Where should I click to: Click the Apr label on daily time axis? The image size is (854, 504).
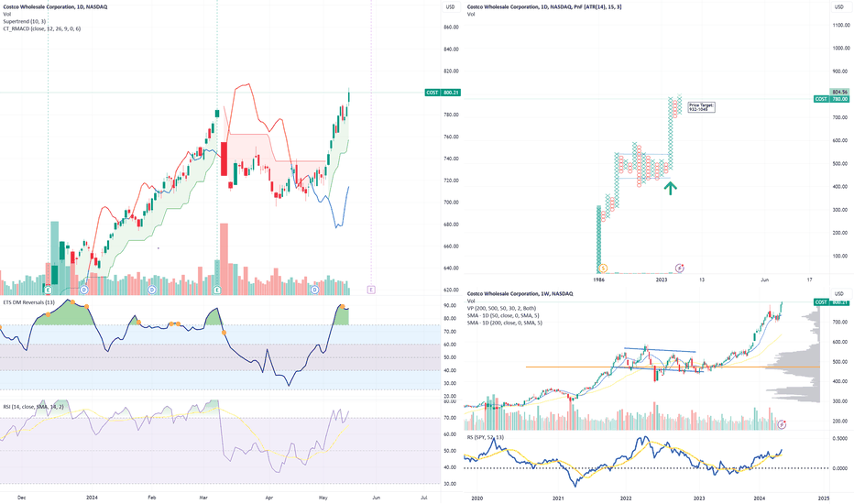[x=268, y=498]
